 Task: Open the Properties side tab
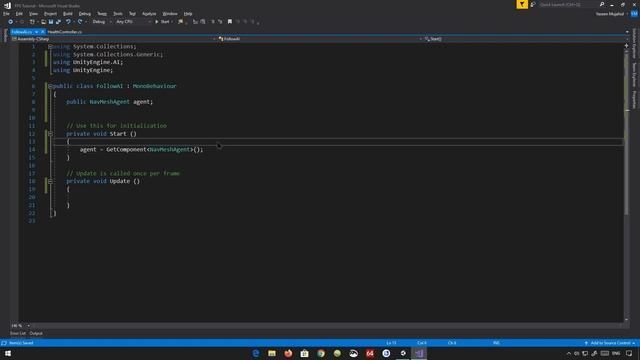[634, 99]
